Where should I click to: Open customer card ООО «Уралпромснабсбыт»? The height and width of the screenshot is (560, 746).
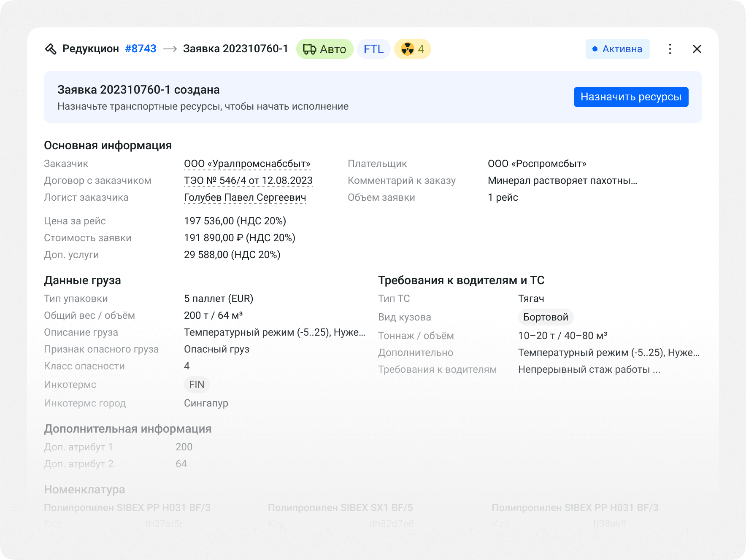coord(248,164)
